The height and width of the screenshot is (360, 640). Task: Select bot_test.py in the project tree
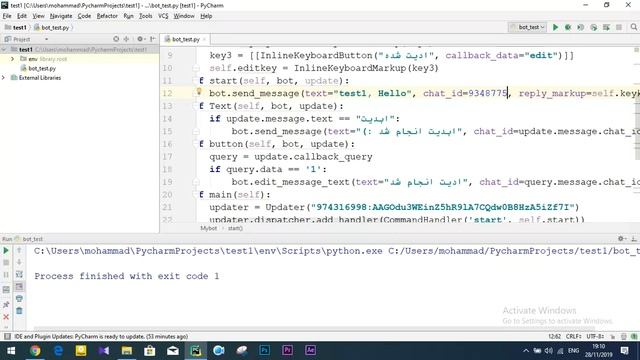coord(42,68)
